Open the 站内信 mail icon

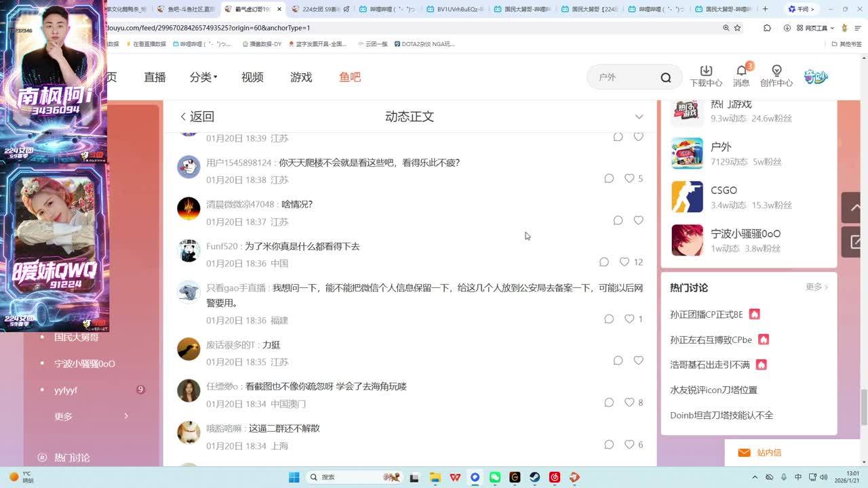744,453
